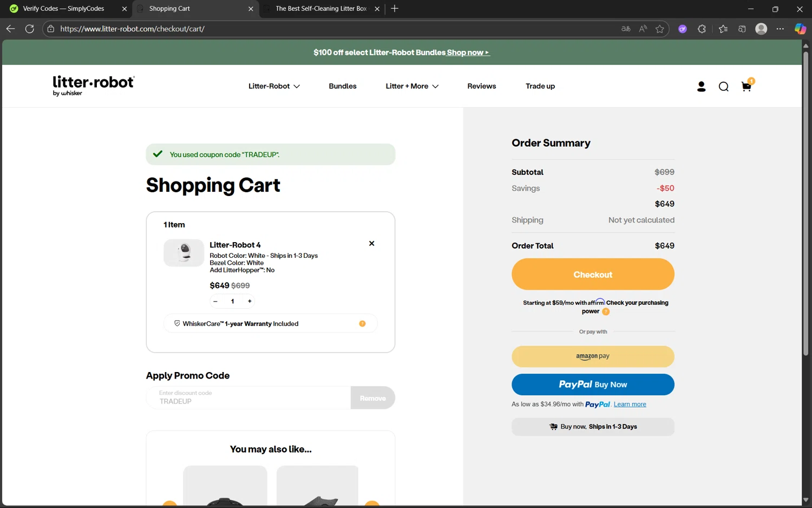Open browser extensions puzzle icon

(702, 29)
